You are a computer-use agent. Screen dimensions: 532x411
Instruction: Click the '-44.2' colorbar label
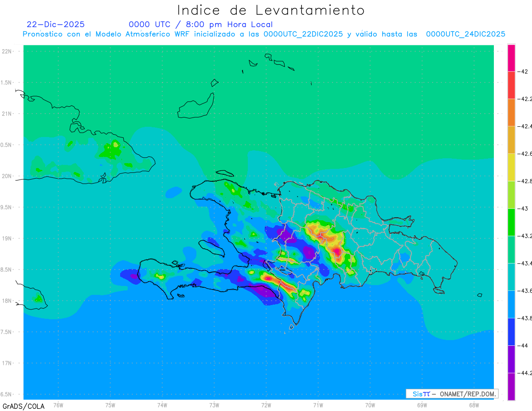(525, 373)
